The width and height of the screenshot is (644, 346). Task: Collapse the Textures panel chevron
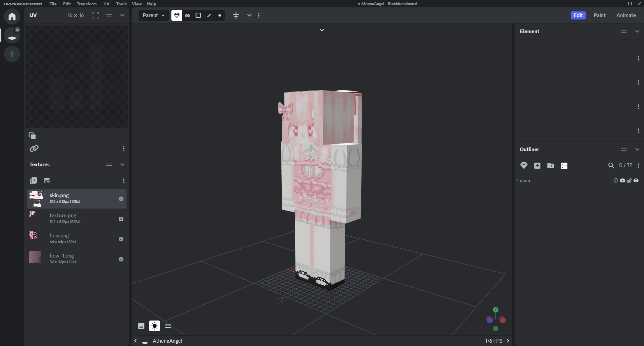pos(122,165)
